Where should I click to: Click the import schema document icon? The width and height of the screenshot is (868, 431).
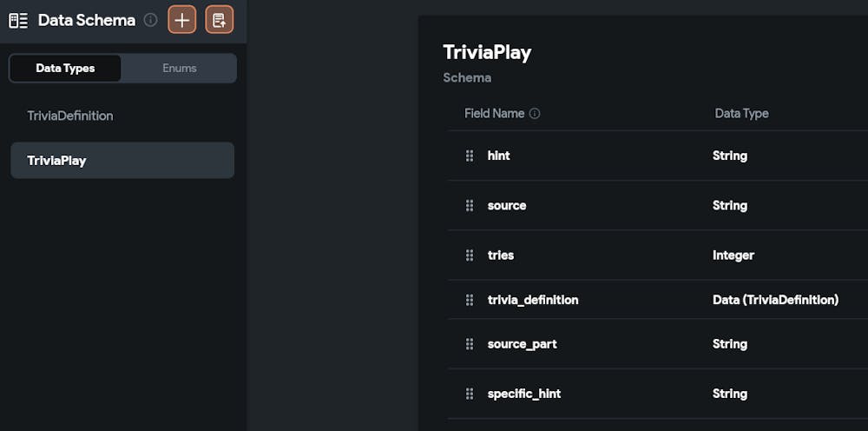pos(220,20)
